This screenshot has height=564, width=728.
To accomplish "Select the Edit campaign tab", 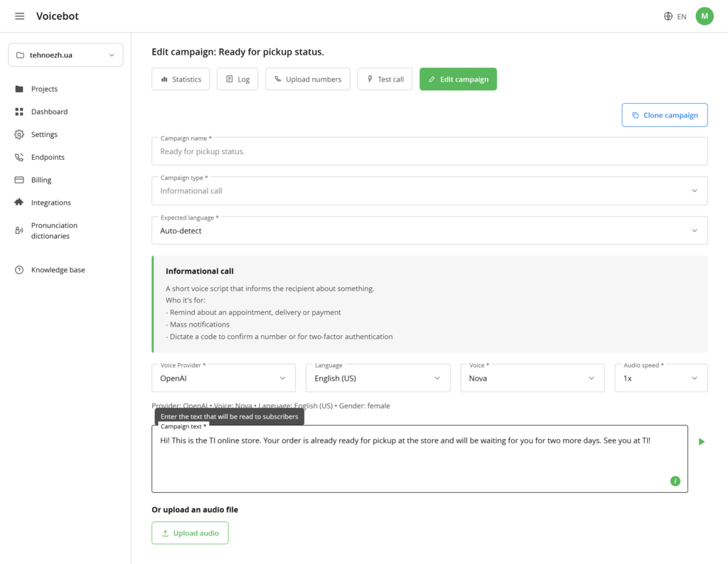I will coord(459,80).
